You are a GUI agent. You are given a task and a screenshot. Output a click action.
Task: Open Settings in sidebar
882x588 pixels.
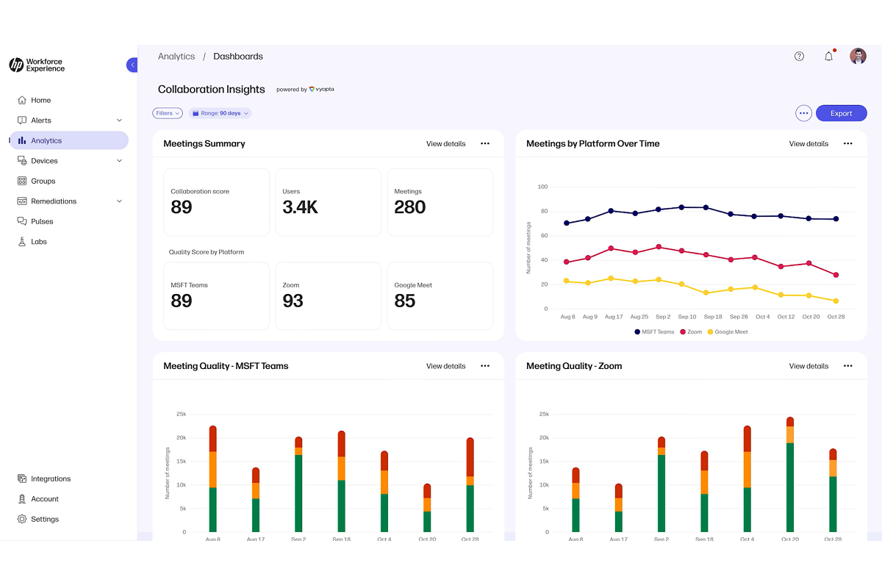click(x=69, y=519)
